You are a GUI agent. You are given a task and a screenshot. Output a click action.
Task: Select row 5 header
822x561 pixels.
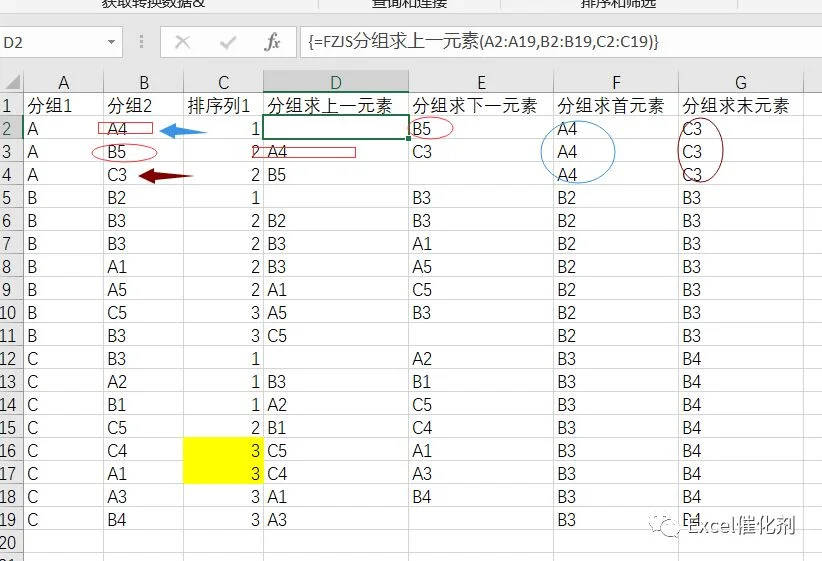click(x=12, y=198)
